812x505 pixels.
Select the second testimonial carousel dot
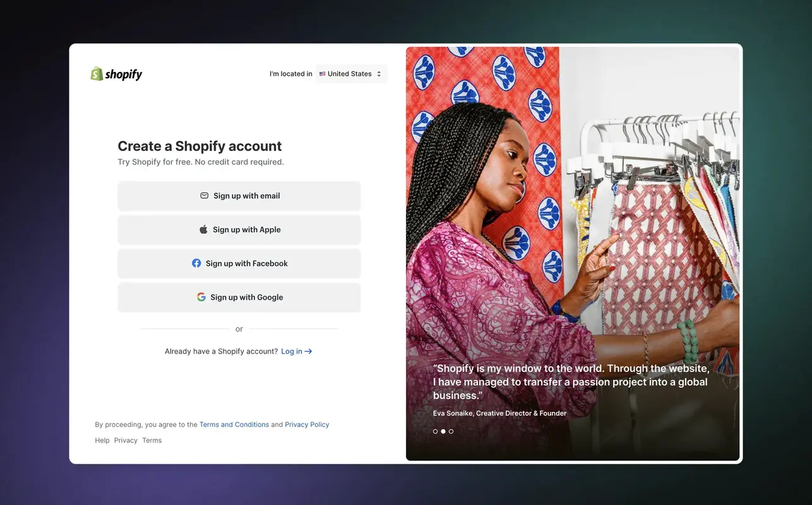click(x=443, y=431)
